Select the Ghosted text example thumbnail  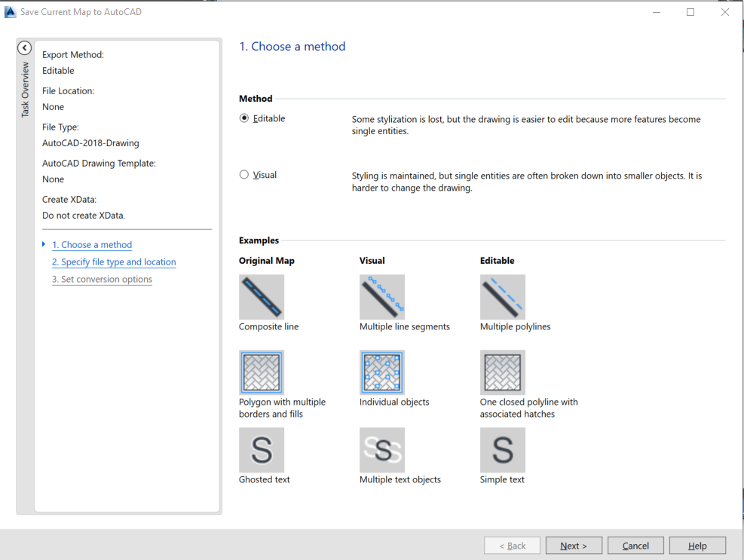pyautogui.click(x=262, y=450)
